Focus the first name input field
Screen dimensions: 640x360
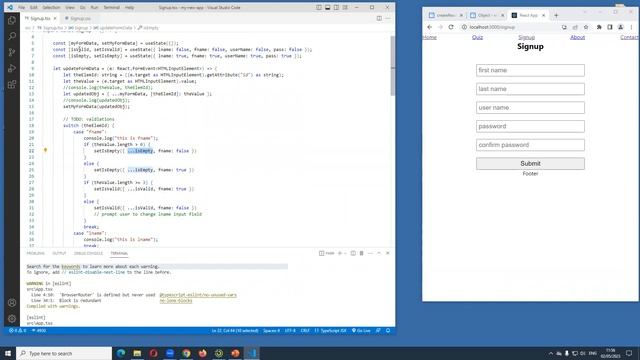tap(530, 70)
